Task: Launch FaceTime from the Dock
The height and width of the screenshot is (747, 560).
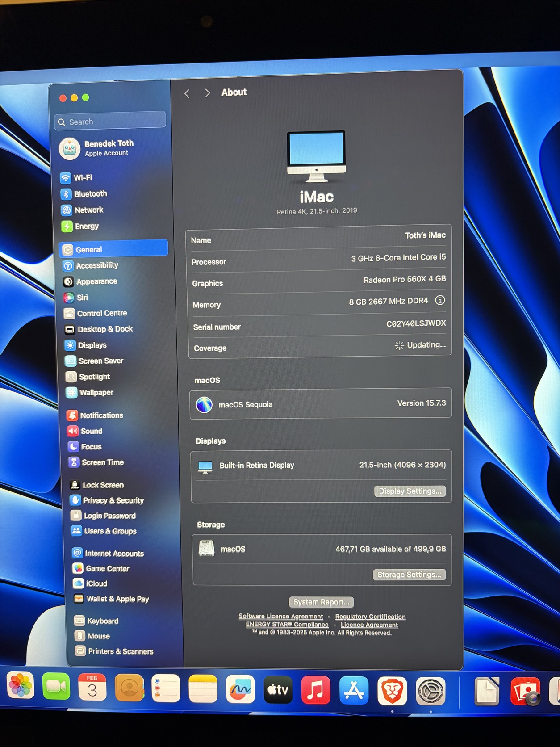Action: tap(56, 686)
